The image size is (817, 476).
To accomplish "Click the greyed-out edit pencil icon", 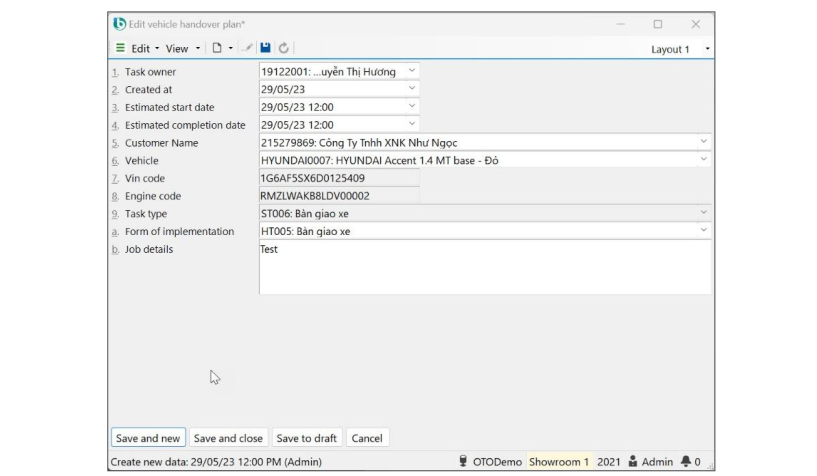I will pyautogui.click(x=247, y=48).
